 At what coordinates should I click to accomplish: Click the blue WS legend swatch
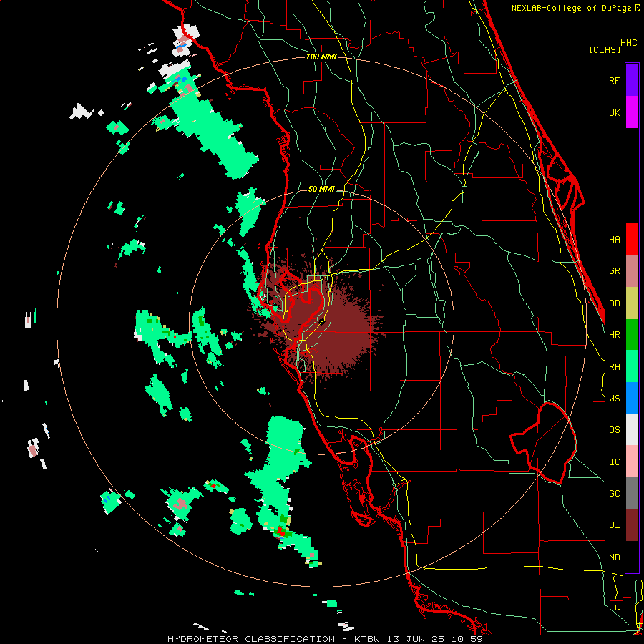click(632, 398)
